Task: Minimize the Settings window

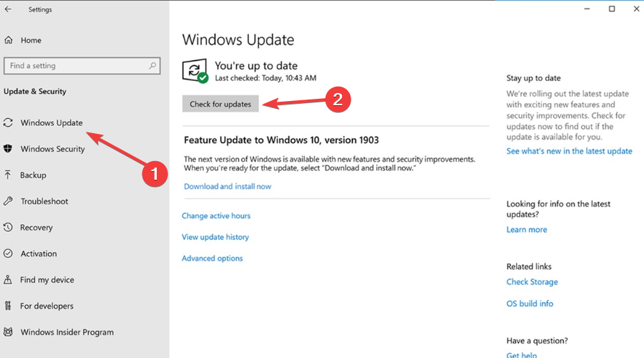Action: pyautogui.click(x=587, y=9)
